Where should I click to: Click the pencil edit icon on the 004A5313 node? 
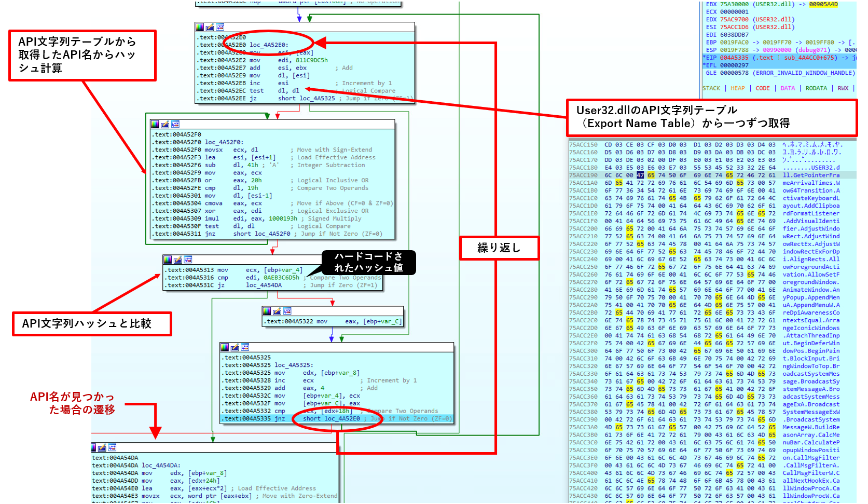coord(177,260)
